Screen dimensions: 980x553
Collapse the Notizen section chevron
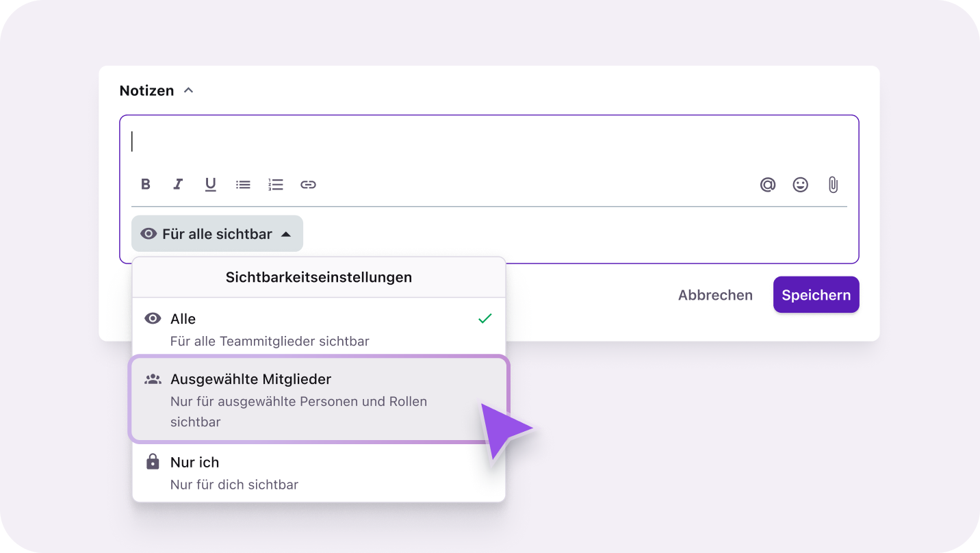189,90
